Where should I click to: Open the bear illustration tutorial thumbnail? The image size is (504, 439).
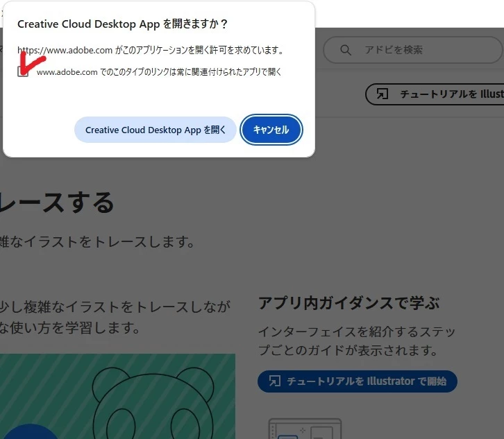117,396
